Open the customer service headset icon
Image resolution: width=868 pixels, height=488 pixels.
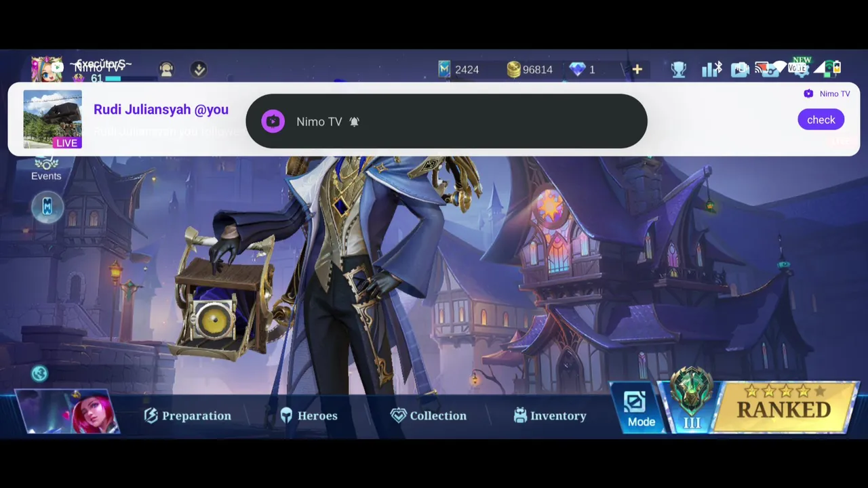(x=166, y=69)
